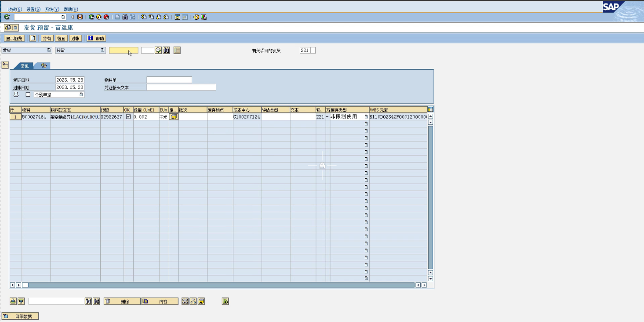This screenshot has width=644, height=322.
Task: Click the Execute clock icon beside reservation field
Action: click(158, 51)
